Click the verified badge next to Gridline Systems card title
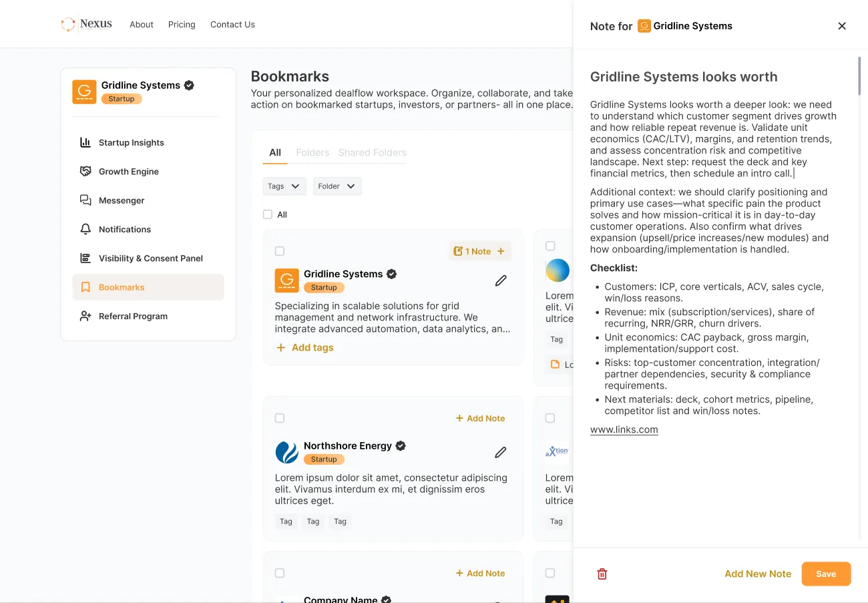Viewport: 868px width, 603px height. point(392,274)
